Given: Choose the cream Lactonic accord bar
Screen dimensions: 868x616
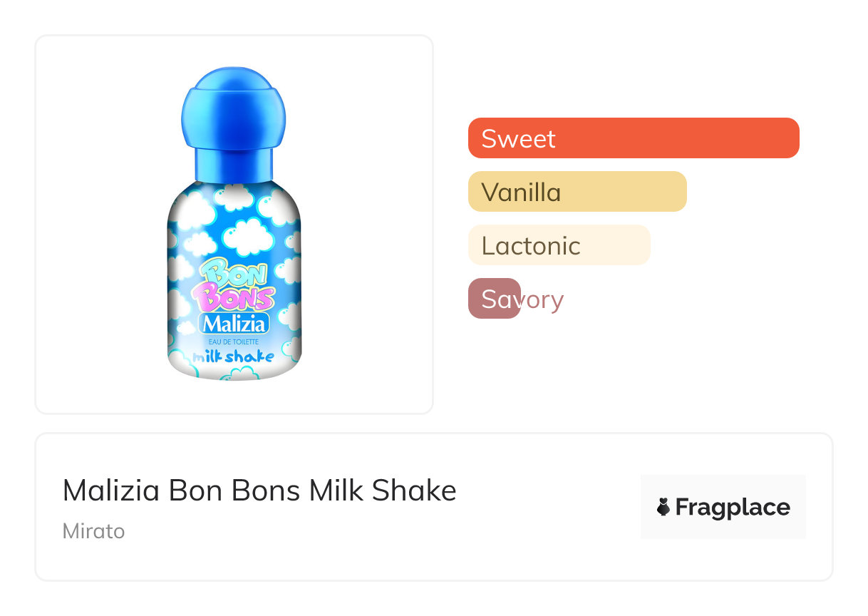Looking at the screenshot, I should coord(559,245).
